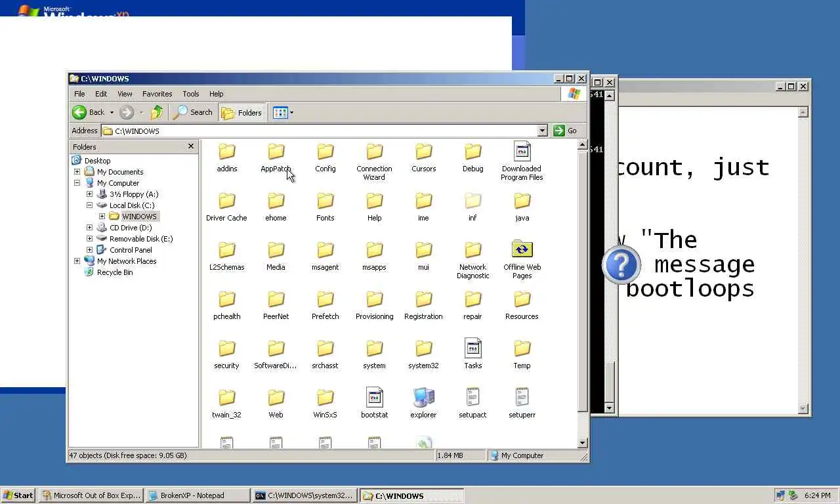Select Desktop in folder tree
Image resolution: width=840 pixels, height=504 pixels.
(x=97, y=161)
